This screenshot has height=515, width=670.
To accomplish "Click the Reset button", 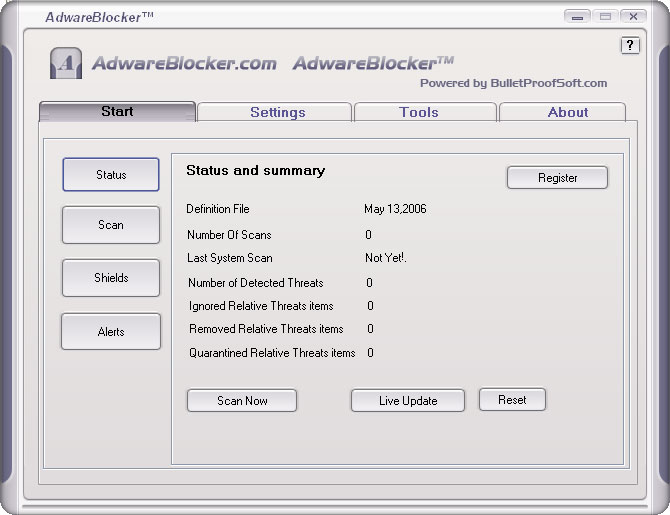I will (x=512, y=400).
